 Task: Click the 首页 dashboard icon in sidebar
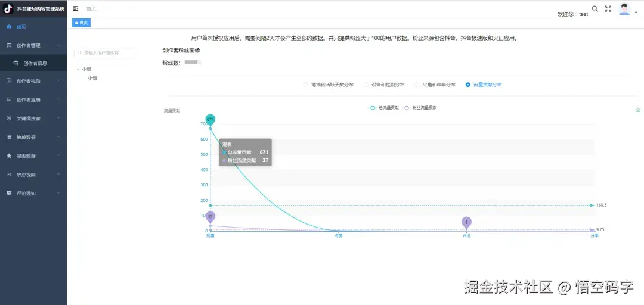pos(9,27)
